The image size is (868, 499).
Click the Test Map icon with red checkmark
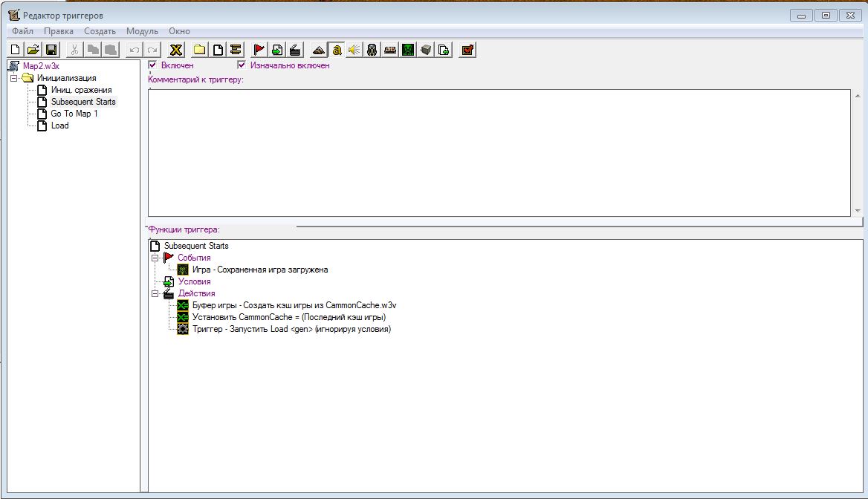[467, 50]
